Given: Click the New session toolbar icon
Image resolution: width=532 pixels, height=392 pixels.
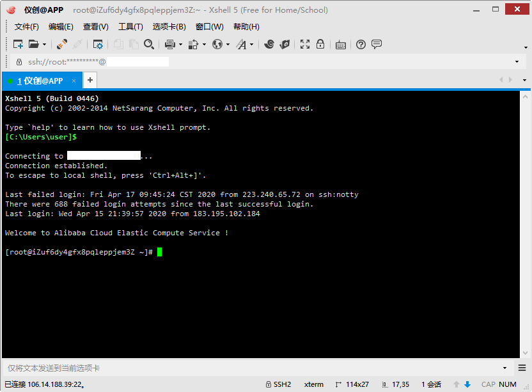Looking at the screenshot, I should (x=18, y=44).
